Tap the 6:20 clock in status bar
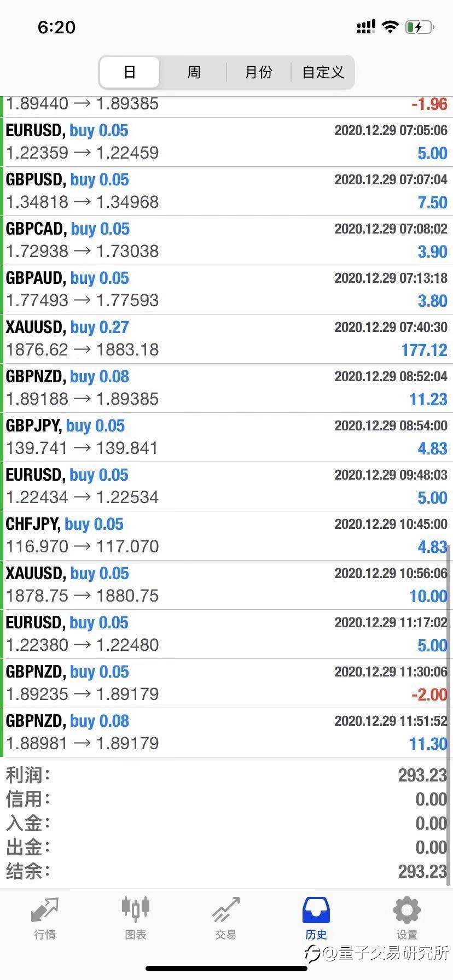Image resolution: width=453 pixels, height=980 pixels. pos(56,27)
